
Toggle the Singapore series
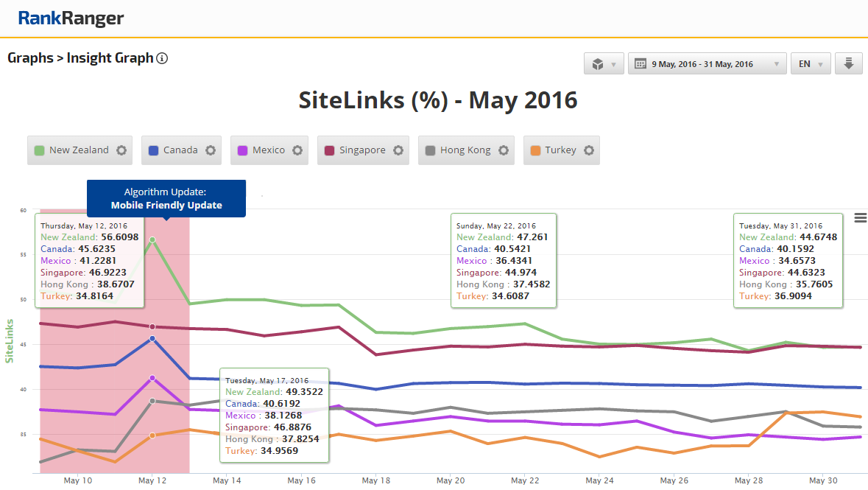363,150
